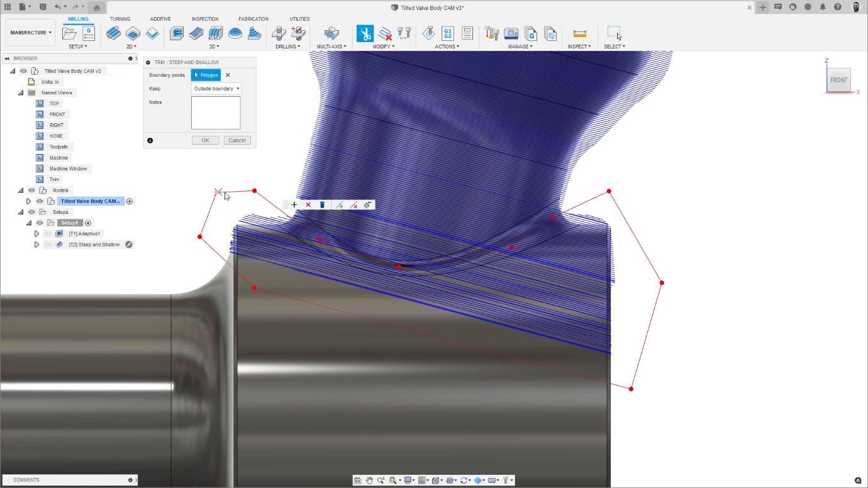Click the New Setup folder icon
The width and height of the screenshot is (868, 488).
click(x=70, y=33)
